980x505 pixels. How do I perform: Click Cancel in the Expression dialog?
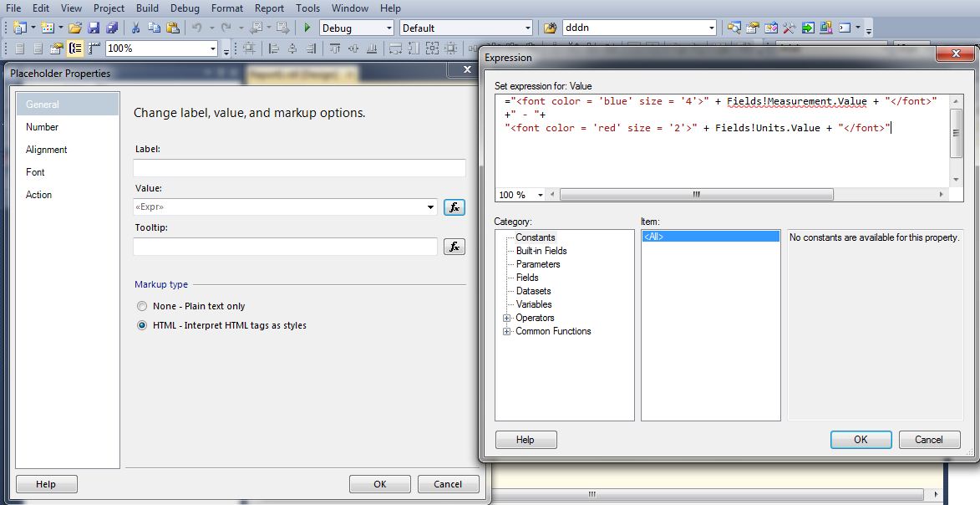coord(929,439)
